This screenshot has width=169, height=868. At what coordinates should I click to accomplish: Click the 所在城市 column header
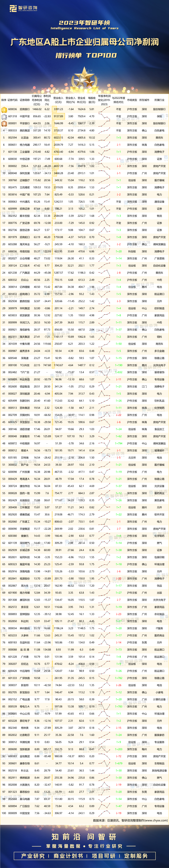pyautogui.click(x=144, y=100)
